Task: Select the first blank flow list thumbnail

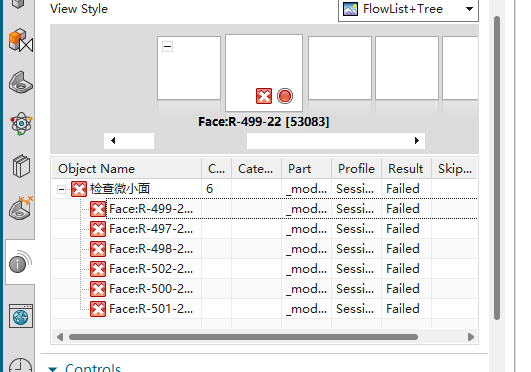Action: pyautogui.click(x=189, y=68)
